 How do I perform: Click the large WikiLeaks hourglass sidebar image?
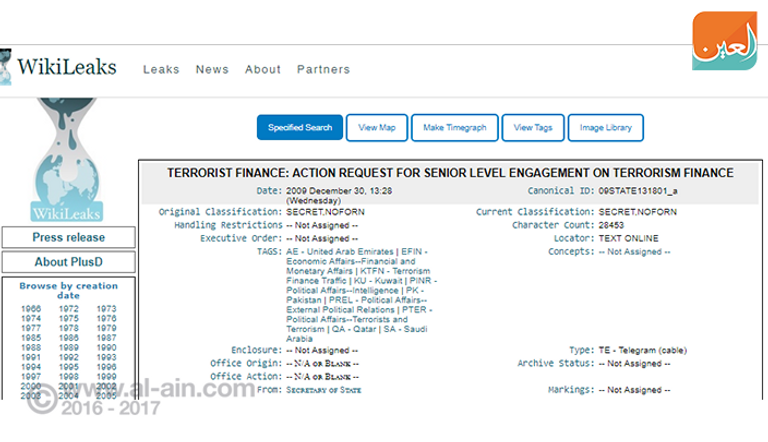tap(68, 158)
